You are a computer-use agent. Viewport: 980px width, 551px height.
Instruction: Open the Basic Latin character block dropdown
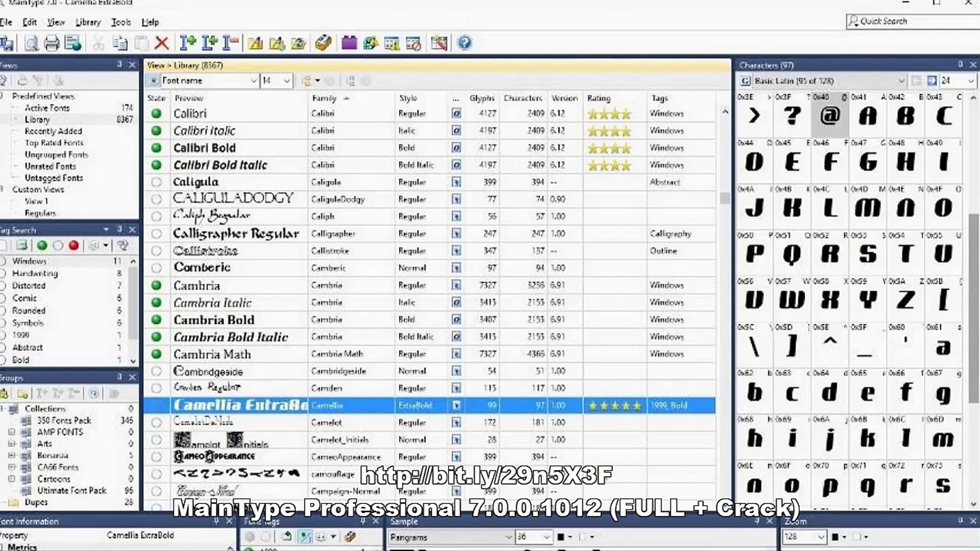point(901,81)
